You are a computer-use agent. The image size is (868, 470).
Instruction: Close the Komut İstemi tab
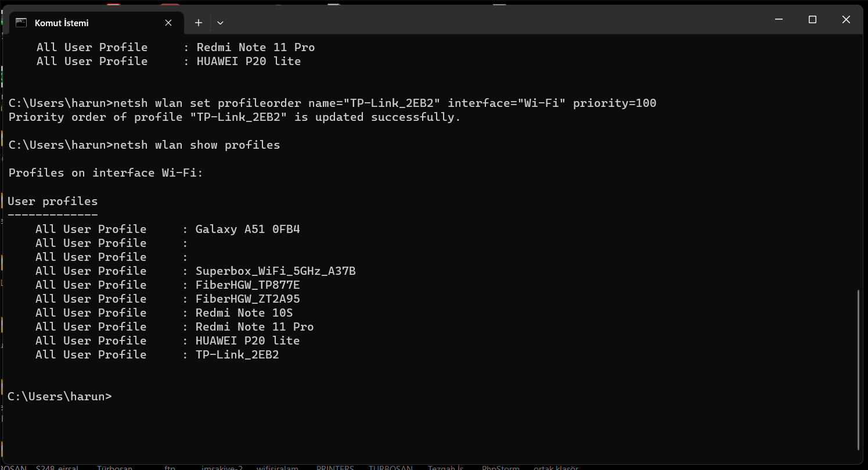tap(168, 23)
